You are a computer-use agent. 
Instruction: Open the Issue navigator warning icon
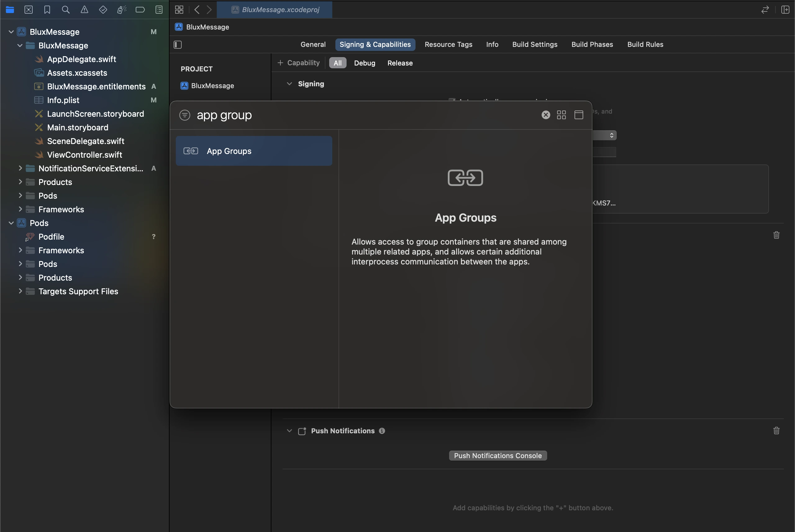[84, 10]
